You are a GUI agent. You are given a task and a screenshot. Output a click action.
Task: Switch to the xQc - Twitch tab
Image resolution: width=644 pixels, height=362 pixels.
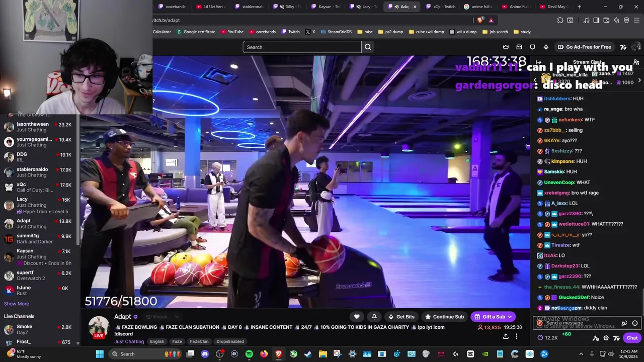[x=441, y=7]
